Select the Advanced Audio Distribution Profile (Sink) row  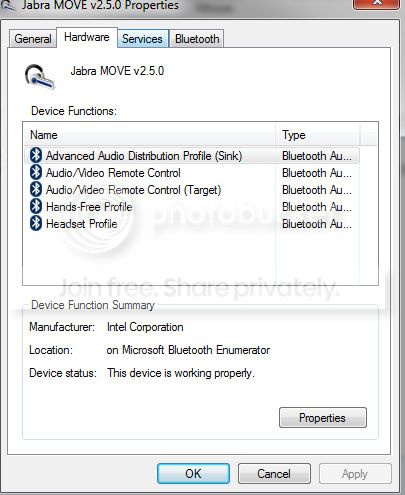[192, 156]
